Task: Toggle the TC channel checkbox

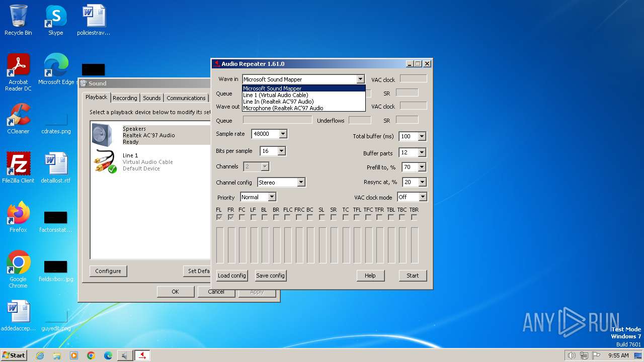Action: click(346, 218)
